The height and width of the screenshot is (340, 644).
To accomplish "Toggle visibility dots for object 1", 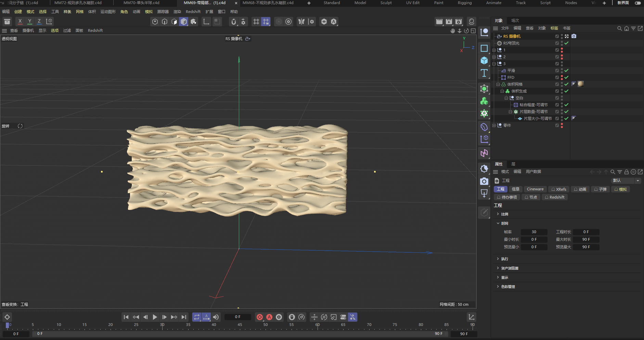I will [x=562, y=50].
